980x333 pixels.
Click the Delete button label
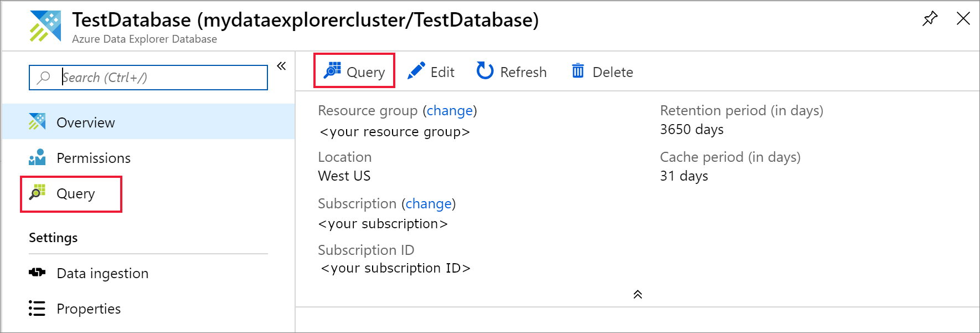[612, 72]
